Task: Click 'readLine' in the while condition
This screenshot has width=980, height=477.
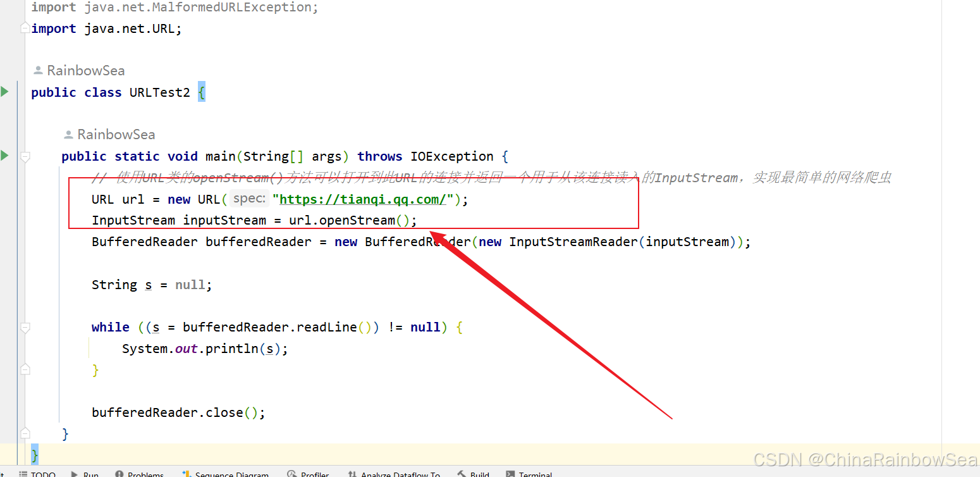Action: (x=327, y=327)
